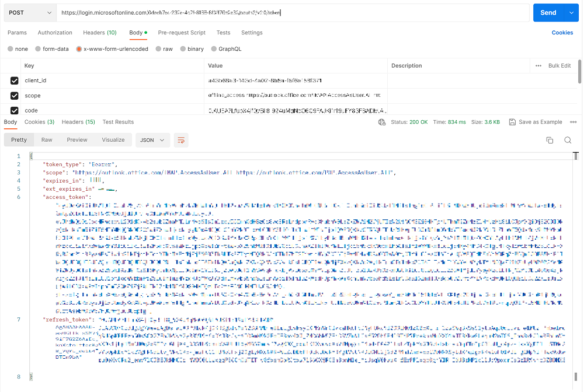584x392 pixels.
Task: Click the copy response icon
Action: point(550,140)
